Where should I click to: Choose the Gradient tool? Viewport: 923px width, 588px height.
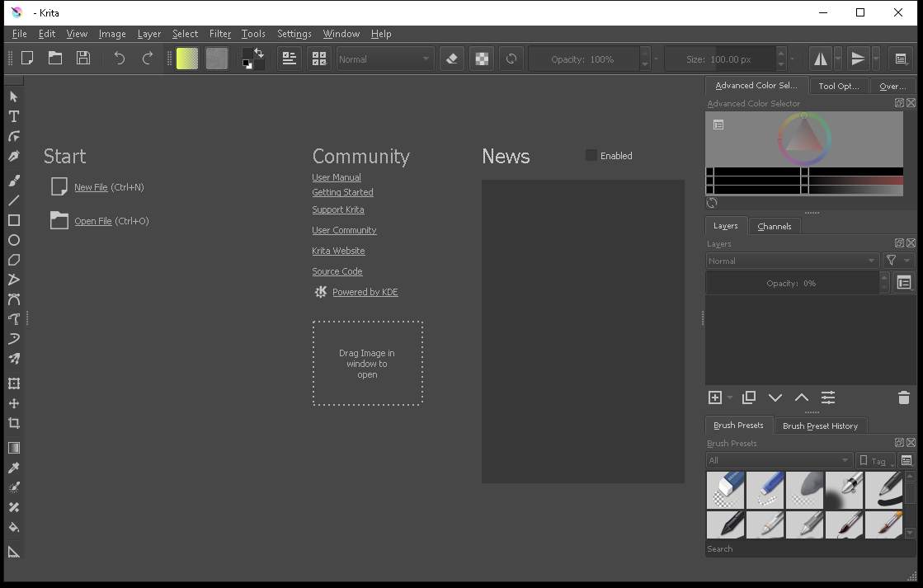13,447
